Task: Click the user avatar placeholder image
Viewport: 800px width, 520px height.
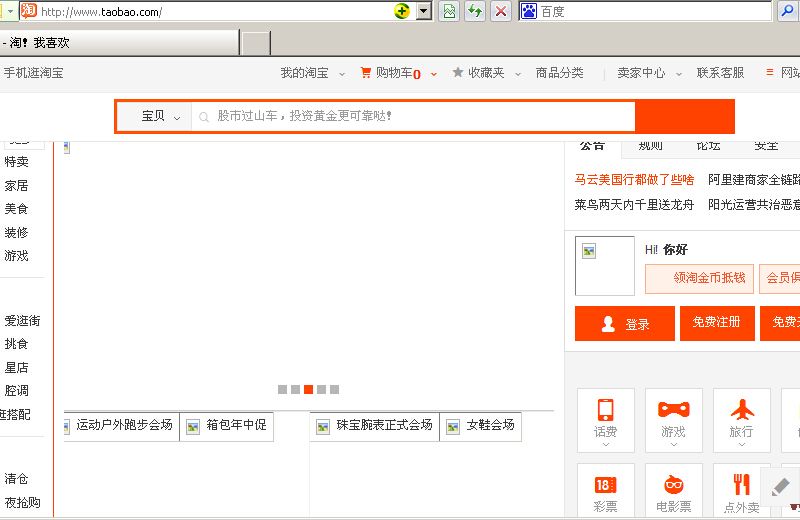Action: pos(605,265)
